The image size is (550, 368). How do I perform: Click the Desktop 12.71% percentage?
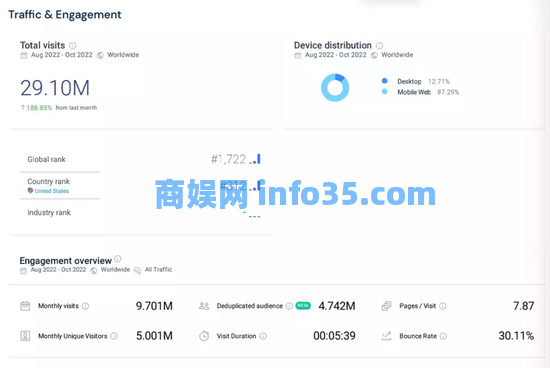(439, 81)
